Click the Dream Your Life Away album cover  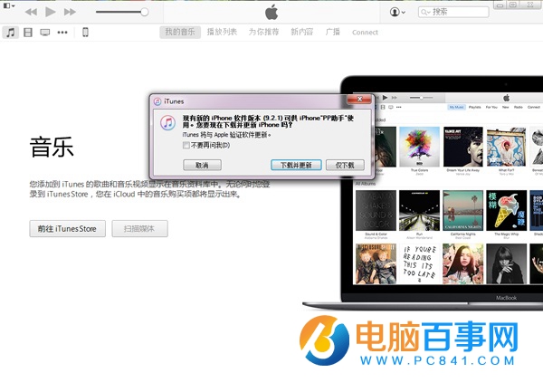coord(463,147)
